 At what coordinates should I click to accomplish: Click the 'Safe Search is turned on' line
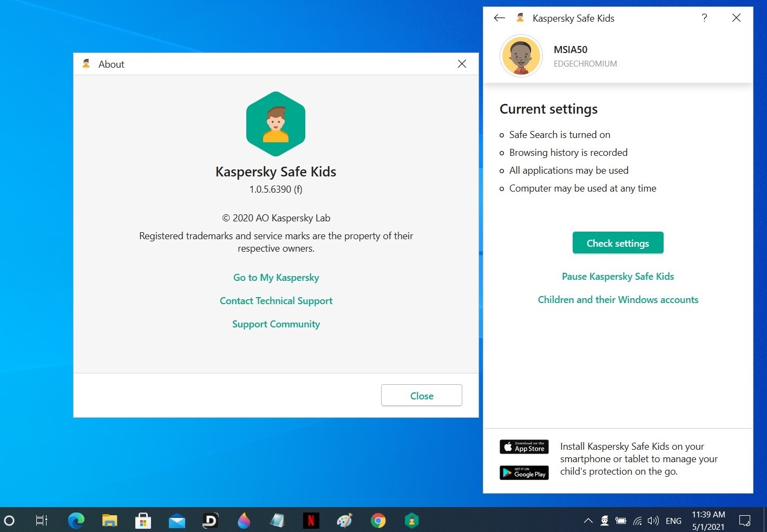click(x=560, y=135)
